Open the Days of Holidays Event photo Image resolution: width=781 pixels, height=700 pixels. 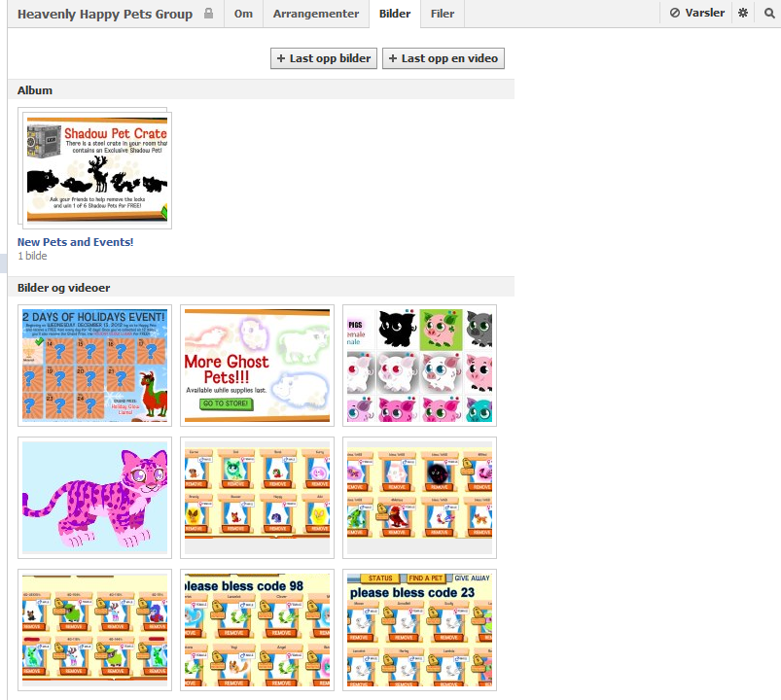[94, 366]
